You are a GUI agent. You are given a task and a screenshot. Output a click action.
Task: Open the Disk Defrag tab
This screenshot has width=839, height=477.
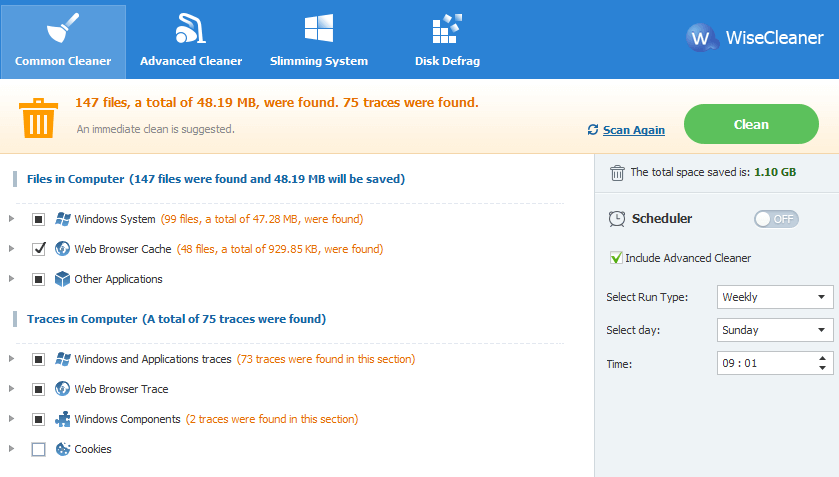(447, 41)
